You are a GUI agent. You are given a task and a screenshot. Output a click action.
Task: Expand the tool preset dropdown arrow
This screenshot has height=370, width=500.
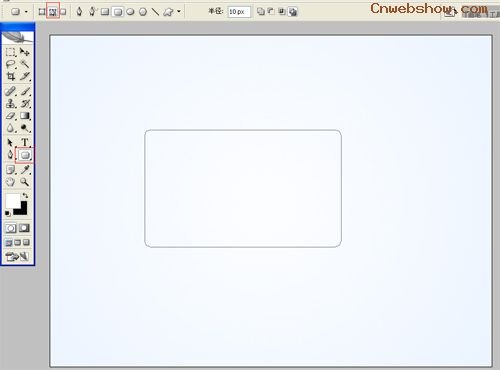tap(26, 12)
